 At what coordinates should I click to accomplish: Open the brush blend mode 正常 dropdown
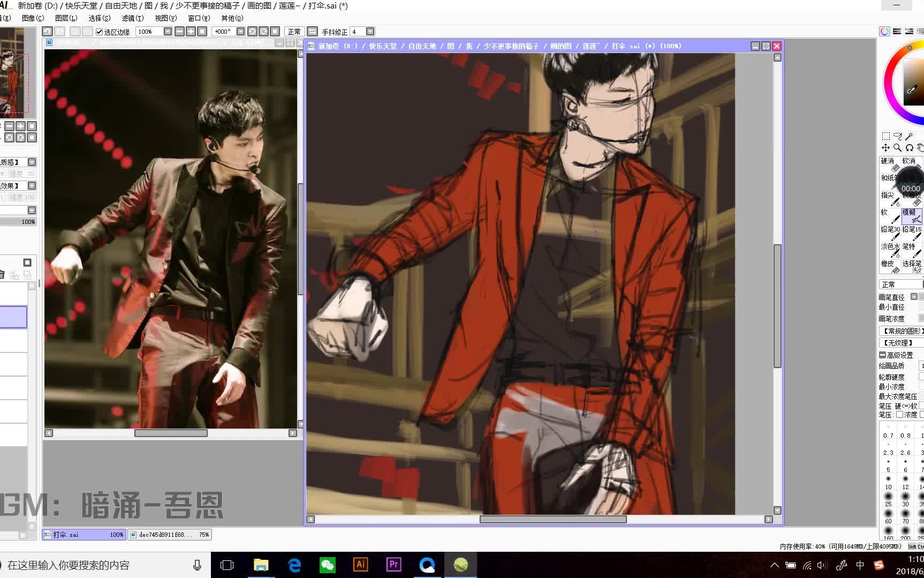(x=901, y=284)
